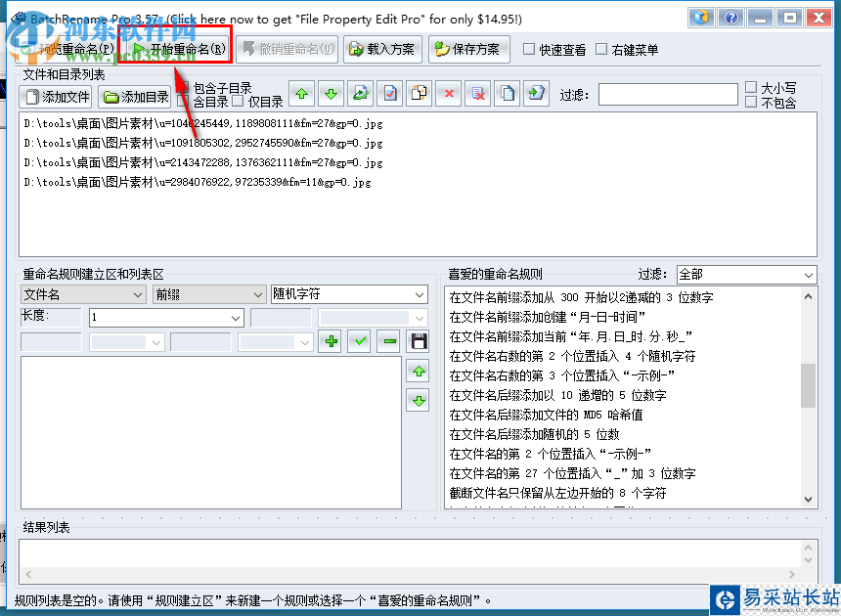Open 随机字符 rule type dropdown
The image size is (841, 616).
(x=349, y=294)
